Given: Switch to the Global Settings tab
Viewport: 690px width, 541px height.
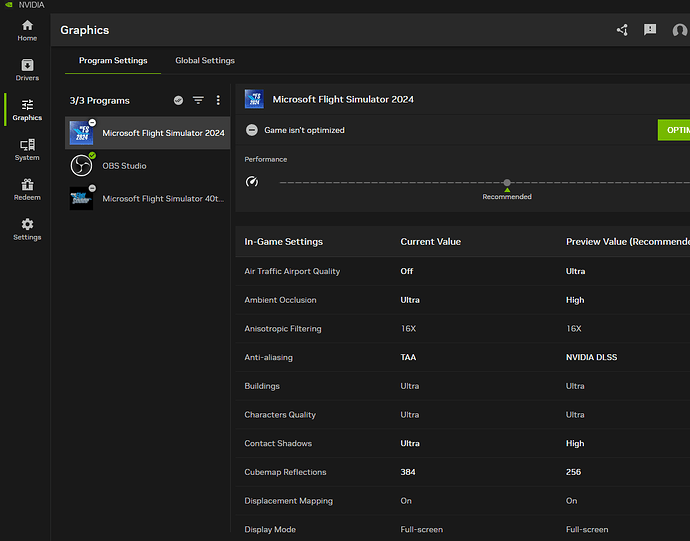Looking at the screenshot, I should (x=205, y=60).
